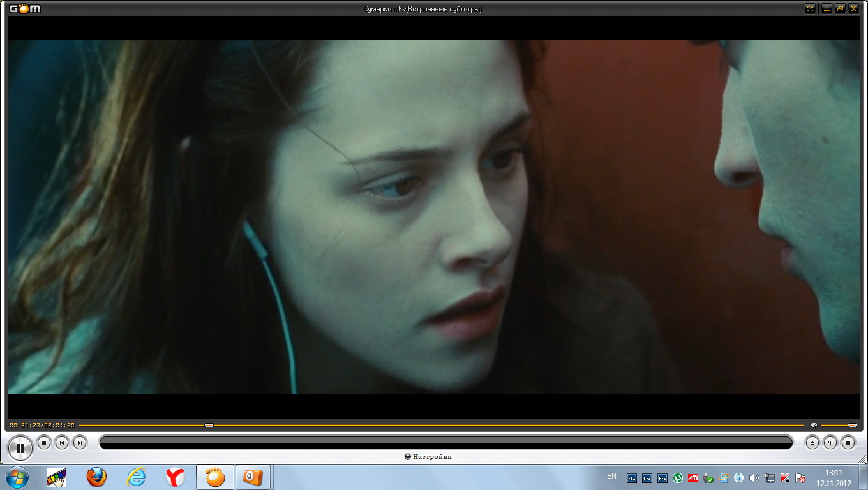Skip to the next track

(x=79, y=442)
